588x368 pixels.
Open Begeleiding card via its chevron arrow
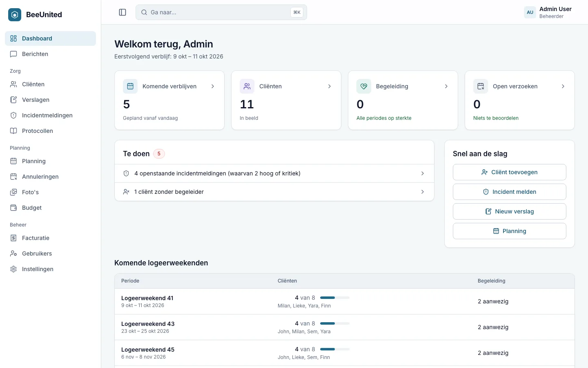click(x=446, y=86)
